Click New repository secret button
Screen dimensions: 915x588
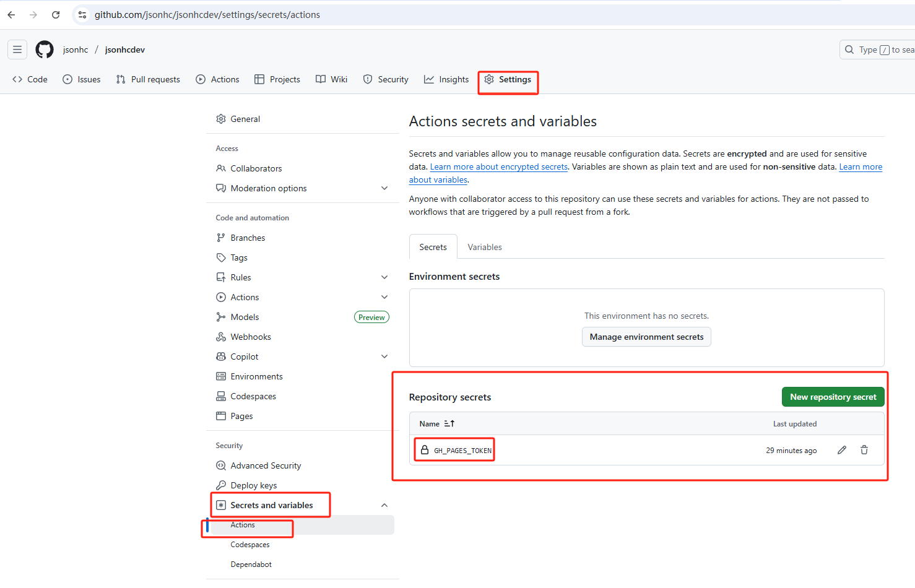[x=833, y=397]
